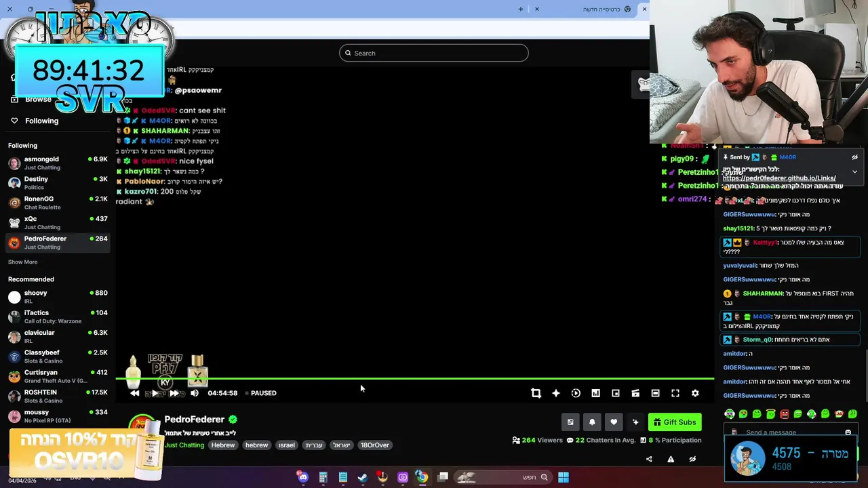Mute the stream with the speaker icon
The width and height of the screenshot is (868, 488).
pyautogui.click(x=195, y=393)
